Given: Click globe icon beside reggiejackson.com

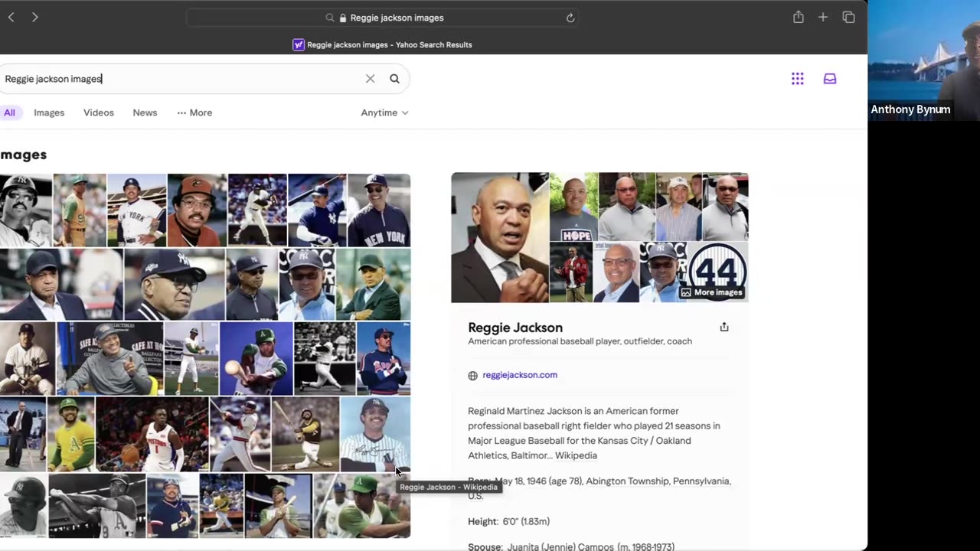Looking at the screenshot, I should (x=472, y=376).
